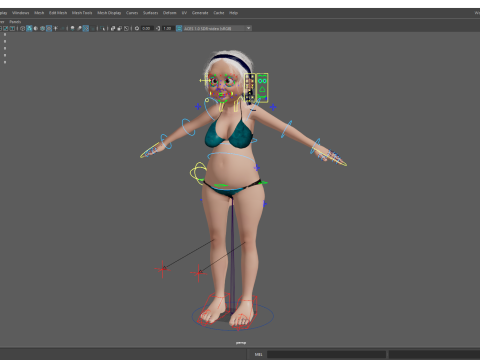Open the Curves menu
480x360 pixels.
click(x=132, y=13)
